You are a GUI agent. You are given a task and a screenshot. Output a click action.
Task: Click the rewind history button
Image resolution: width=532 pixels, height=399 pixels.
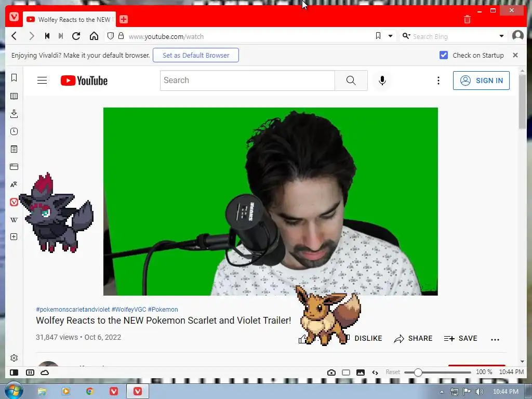(47, 36)
